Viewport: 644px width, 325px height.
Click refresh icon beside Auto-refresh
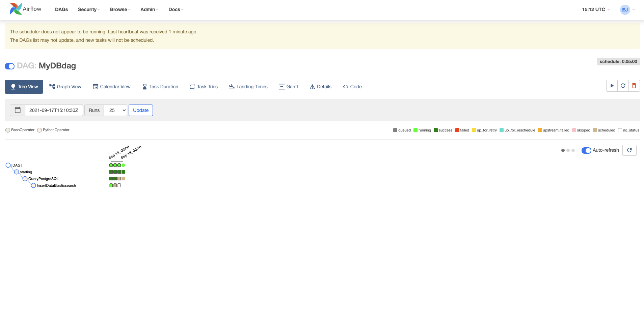[629, 150]
